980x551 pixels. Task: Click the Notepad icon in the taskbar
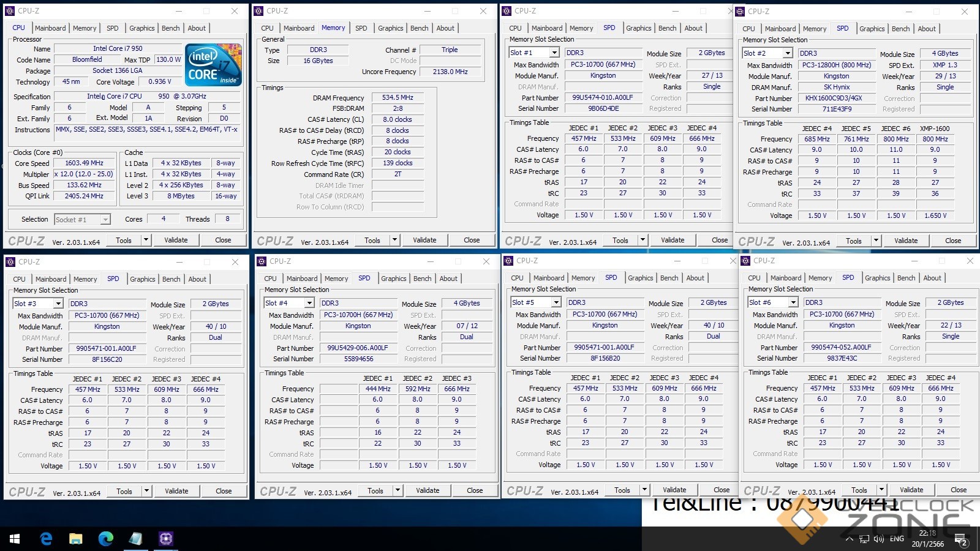(135, 539)
